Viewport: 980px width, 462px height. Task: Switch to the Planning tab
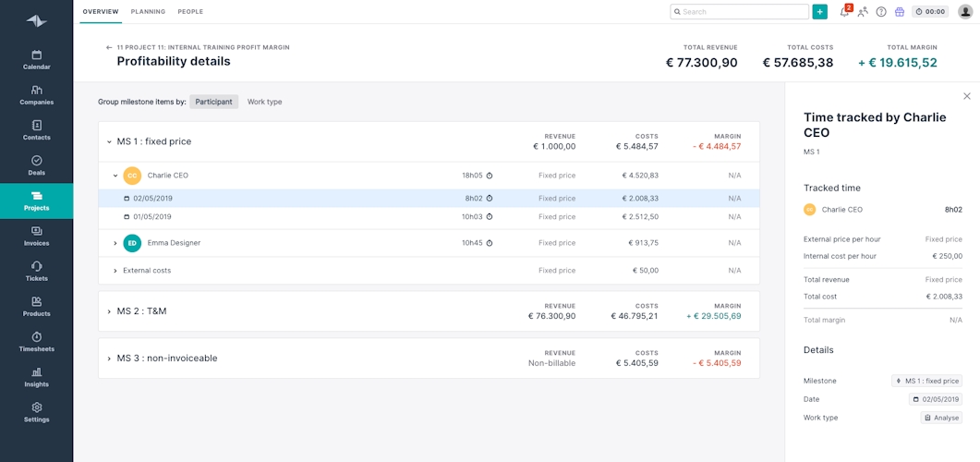pos(148,12)
